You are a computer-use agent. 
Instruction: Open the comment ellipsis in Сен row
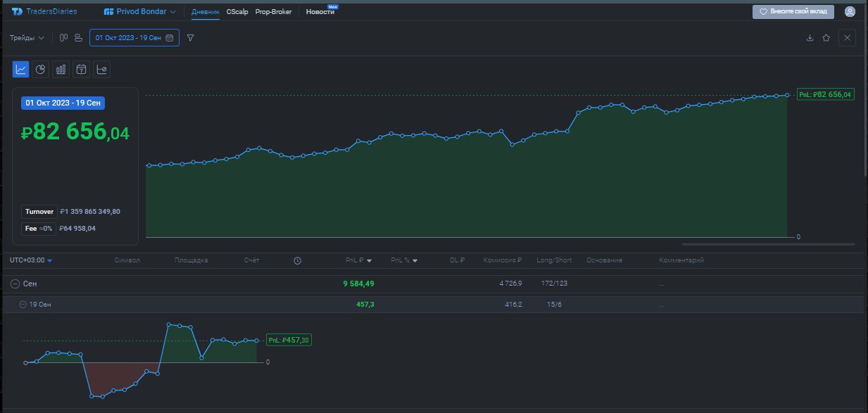click(x=662, y=285)
